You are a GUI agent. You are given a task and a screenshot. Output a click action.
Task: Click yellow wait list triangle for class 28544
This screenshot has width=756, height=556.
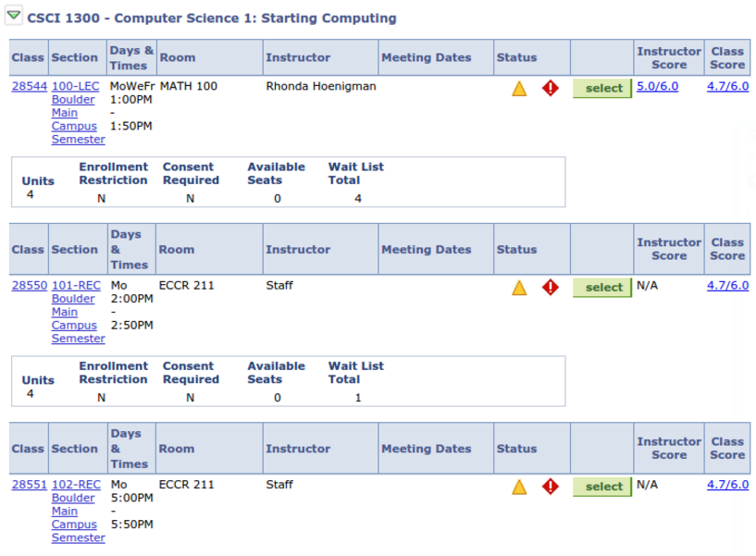519,89
